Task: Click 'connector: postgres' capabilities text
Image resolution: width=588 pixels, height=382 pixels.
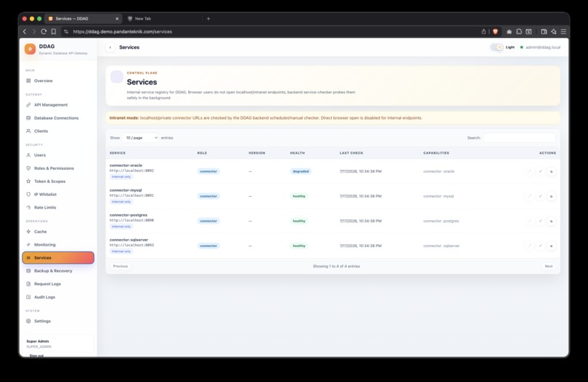Action: coord(441,221)
